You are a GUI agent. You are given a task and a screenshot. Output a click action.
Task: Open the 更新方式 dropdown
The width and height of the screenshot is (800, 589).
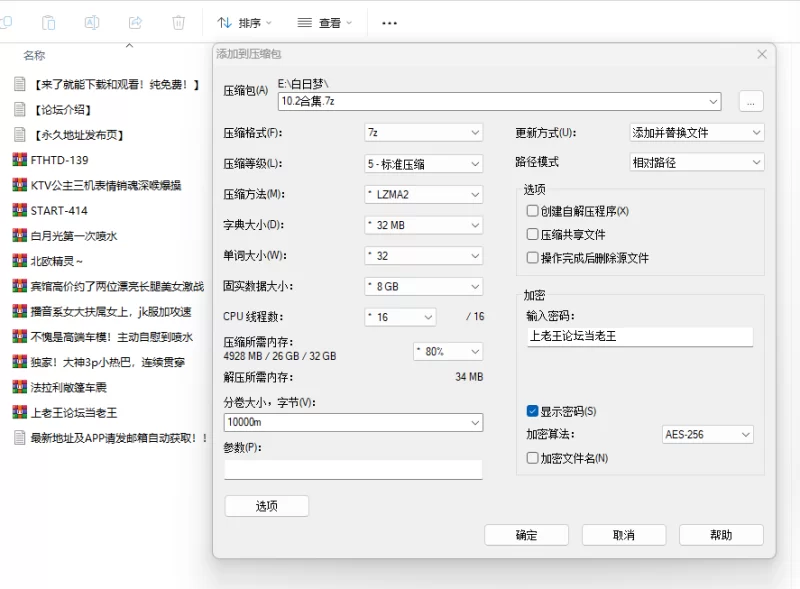[696, 132]
